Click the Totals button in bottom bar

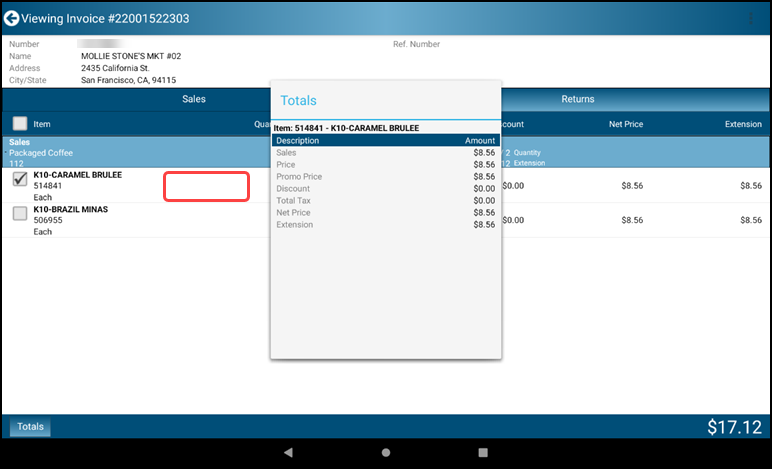coord(30,427)
